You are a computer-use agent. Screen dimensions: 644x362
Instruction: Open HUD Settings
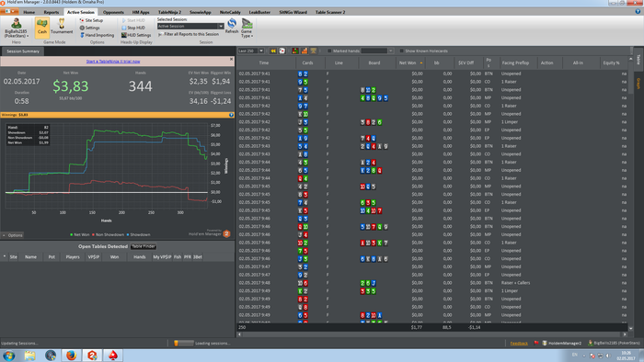[136, 35]
